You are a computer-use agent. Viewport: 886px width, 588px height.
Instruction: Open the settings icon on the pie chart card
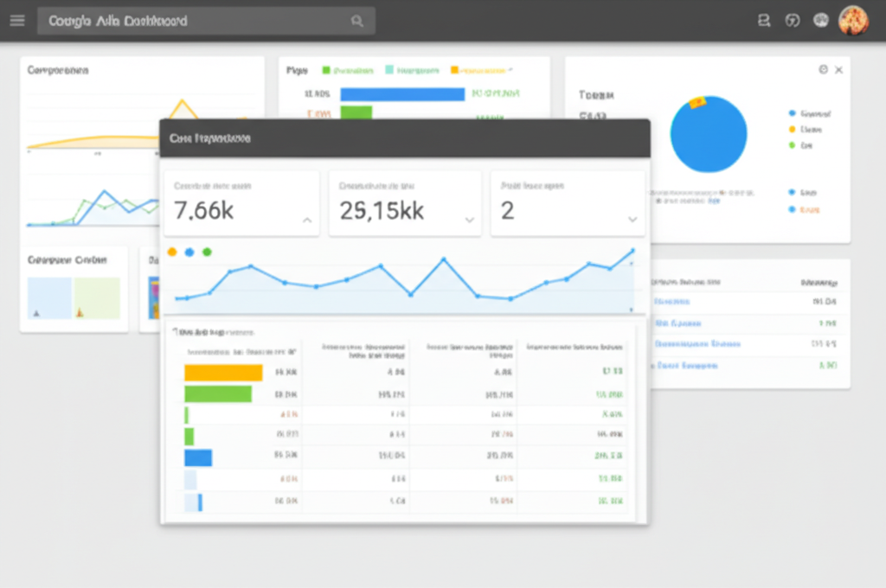coord(823,70)
